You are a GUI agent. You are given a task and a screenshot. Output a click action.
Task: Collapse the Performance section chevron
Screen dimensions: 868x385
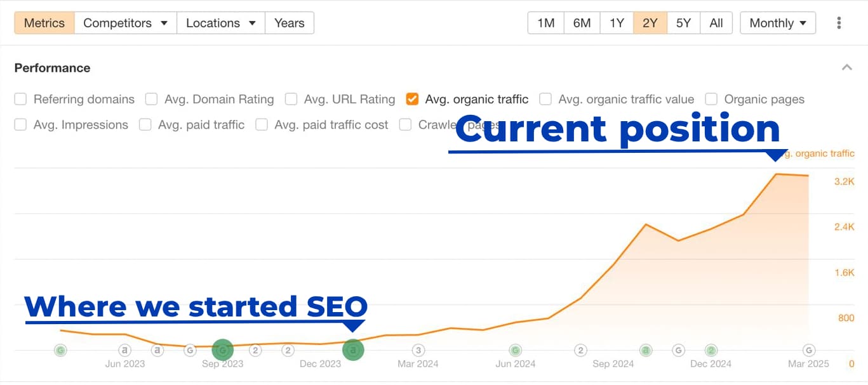(846, 68)
